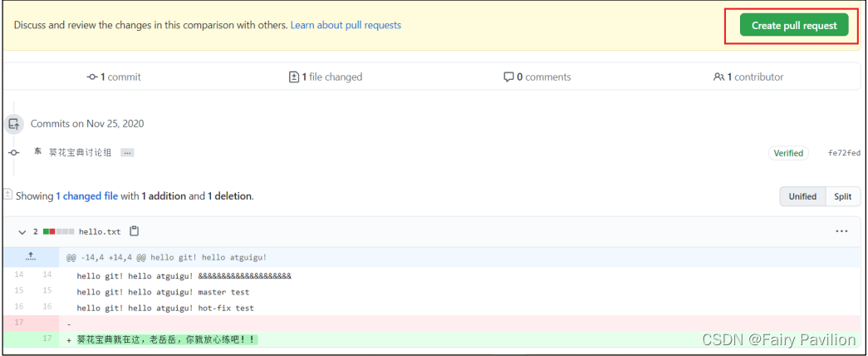Click deleted line number 17
The width and height of the screenshot is (868, 356).
coord(19,323)
